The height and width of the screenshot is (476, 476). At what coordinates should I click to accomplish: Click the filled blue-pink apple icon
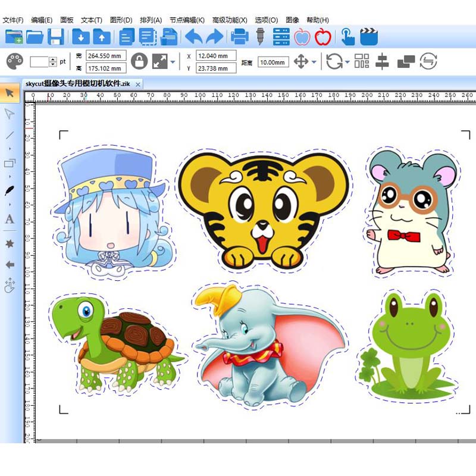302,37
